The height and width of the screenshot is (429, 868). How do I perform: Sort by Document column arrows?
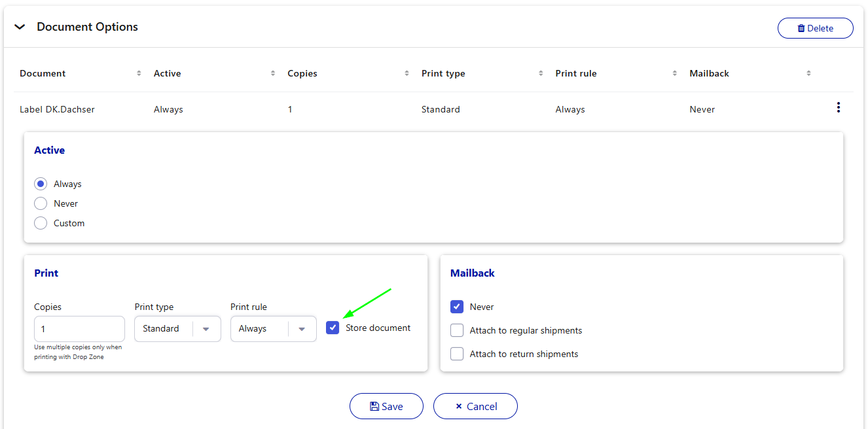pos(139,73)
